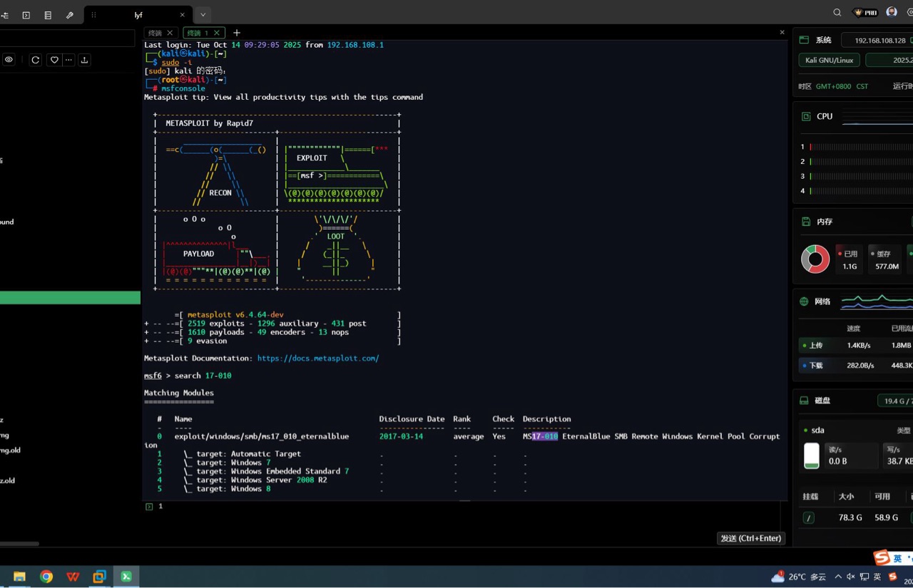Open the search icon in title bar
Screen dimensions: 913x588
pyautogui.click(x=837, y=12)
